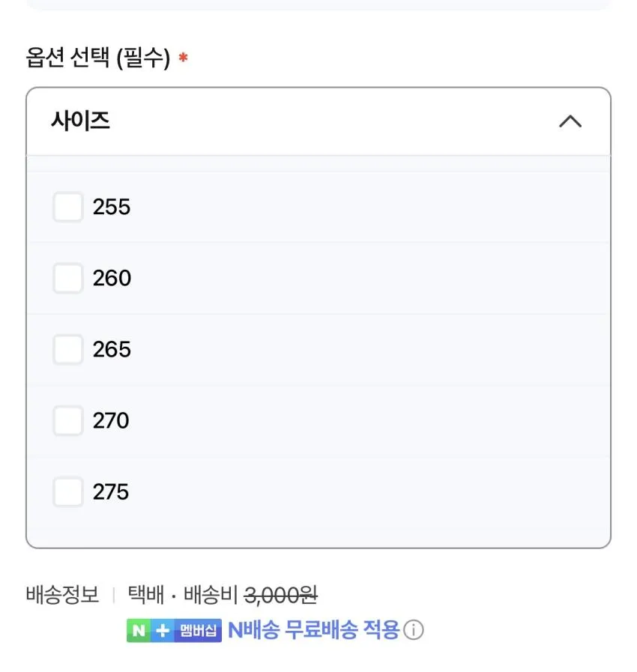Open the info icon beside 무료배송 적용
Viewport: 637px width, 672px height.
(x=414, y=630)
